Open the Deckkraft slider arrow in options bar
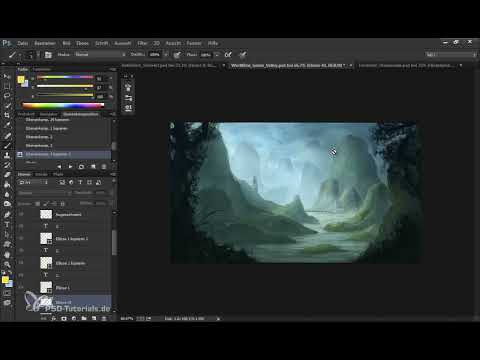480x360 pixels. (166, 55)
